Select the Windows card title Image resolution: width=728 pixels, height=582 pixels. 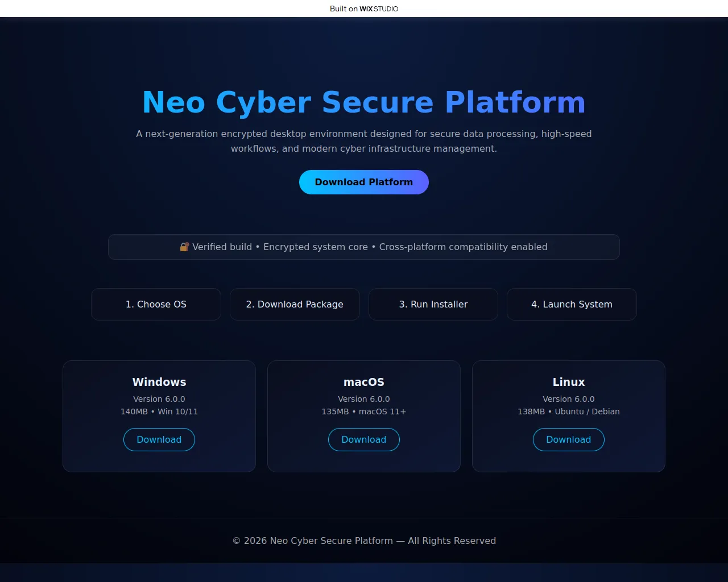(159, 382)
